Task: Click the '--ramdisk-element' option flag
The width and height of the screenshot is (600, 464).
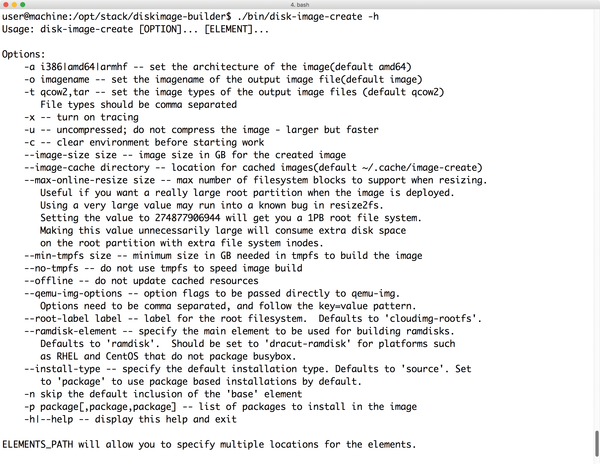Action: coord(76,331)
